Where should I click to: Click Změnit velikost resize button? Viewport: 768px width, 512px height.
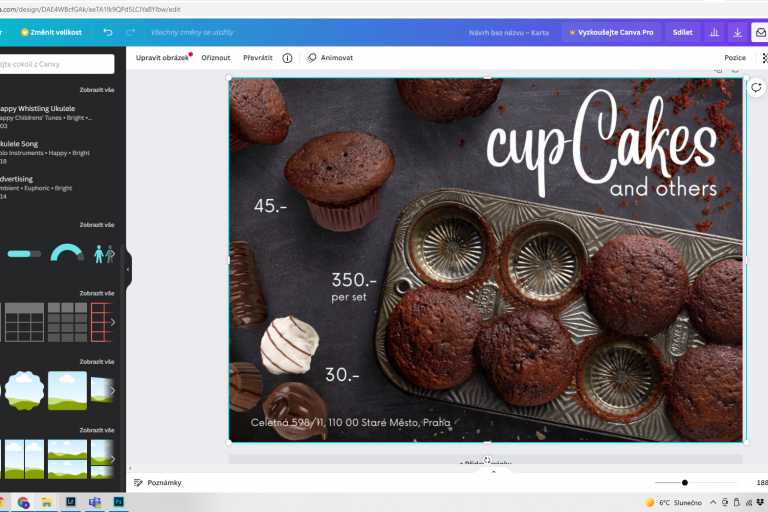click(51, 32)
